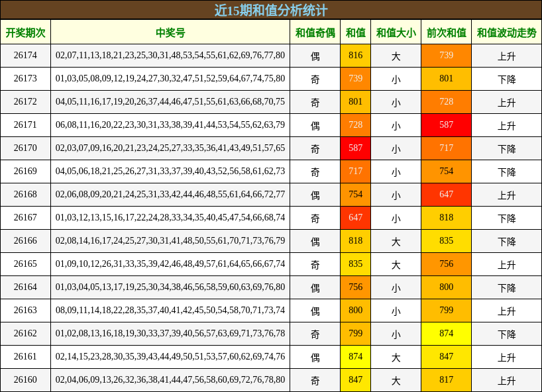Screen dimensions: 542x392
Task: Click the yellow 和值 cell 874 in row 26161
Action: coord(356,357)
